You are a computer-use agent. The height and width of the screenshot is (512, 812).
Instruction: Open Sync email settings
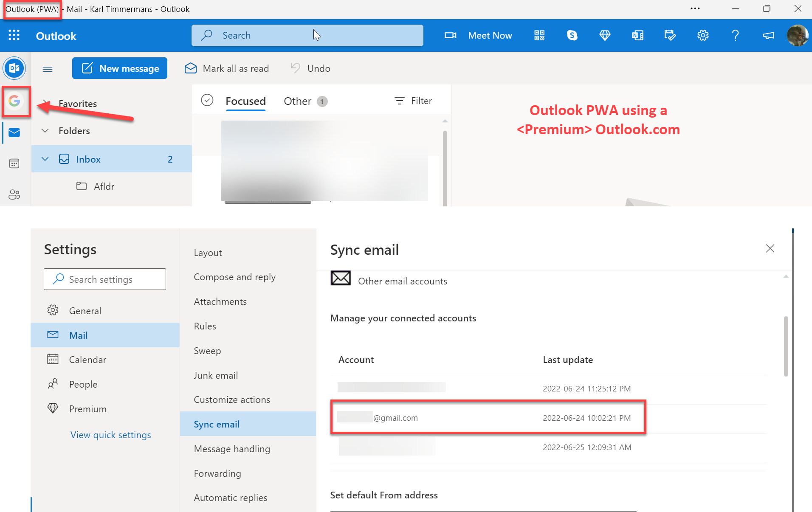point(248,424)
